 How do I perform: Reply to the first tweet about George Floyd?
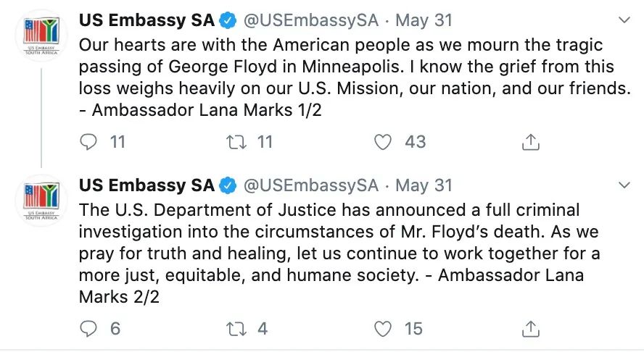point(89,142)
